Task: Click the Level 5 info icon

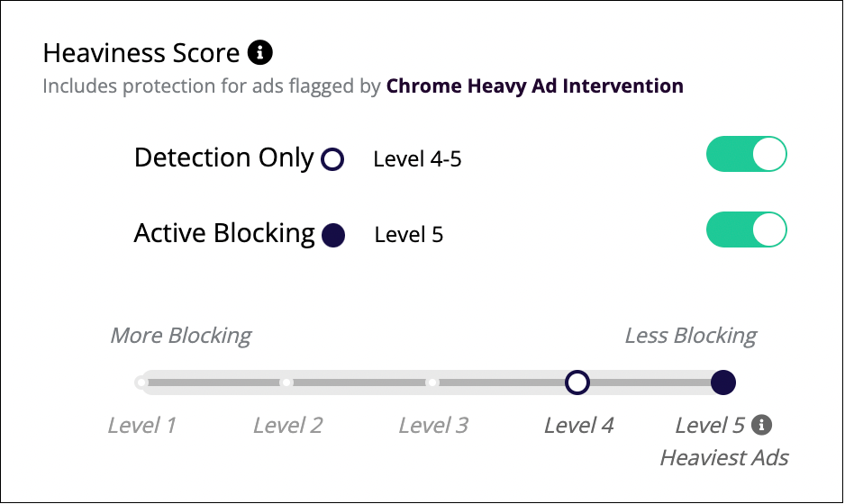Action: [x=761, y=425]
